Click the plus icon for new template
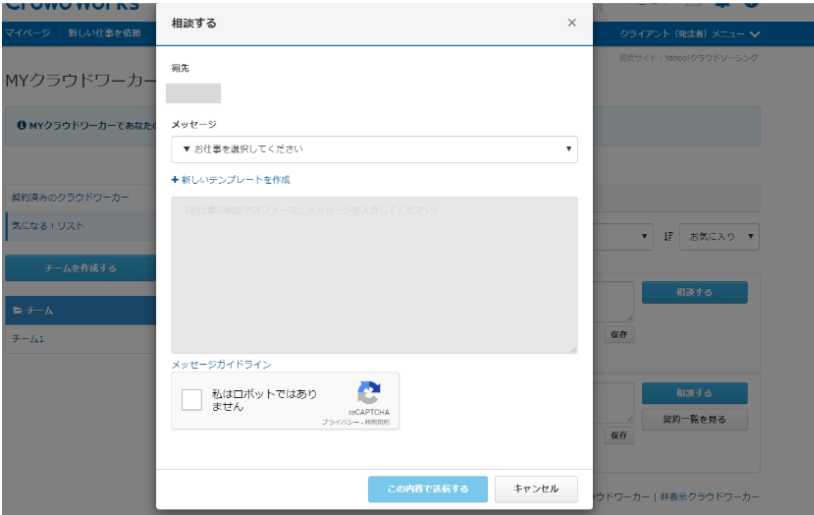Screen dimensions: 814x515 click(175, 180)
